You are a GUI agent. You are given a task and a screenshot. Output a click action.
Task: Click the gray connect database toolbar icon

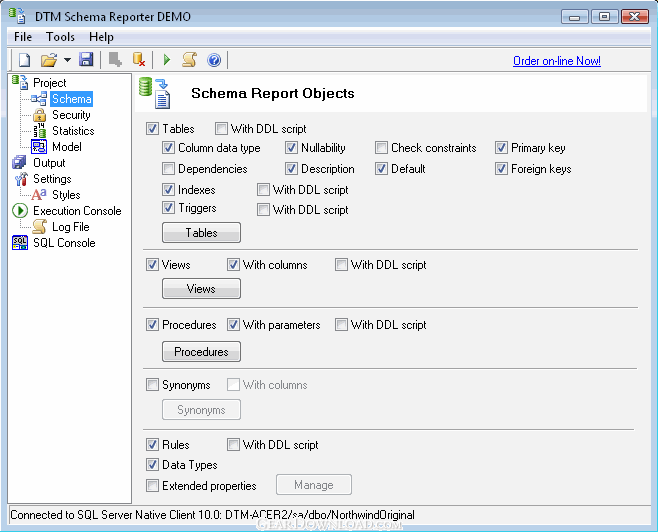tap(115, 60)
